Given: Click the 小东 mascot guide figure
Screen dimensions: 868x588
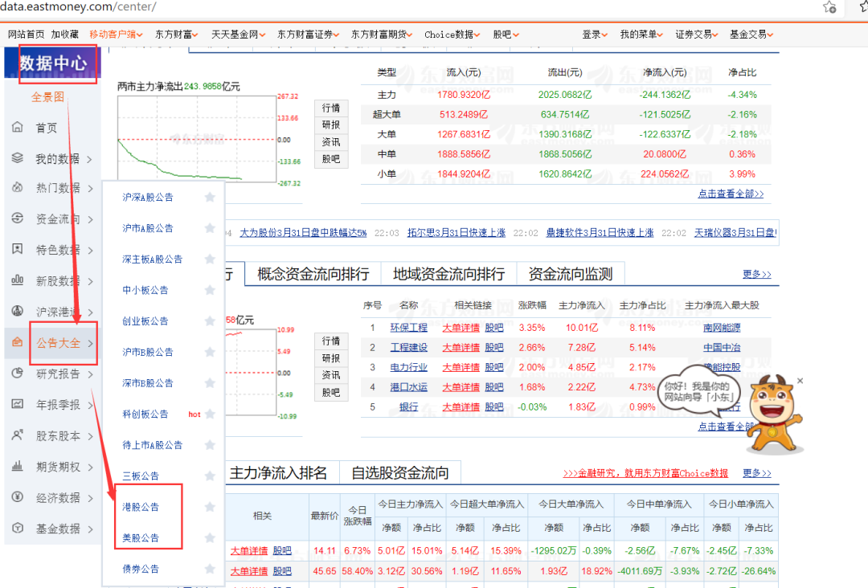Looking at the screenshot, I should pos(774,414).
